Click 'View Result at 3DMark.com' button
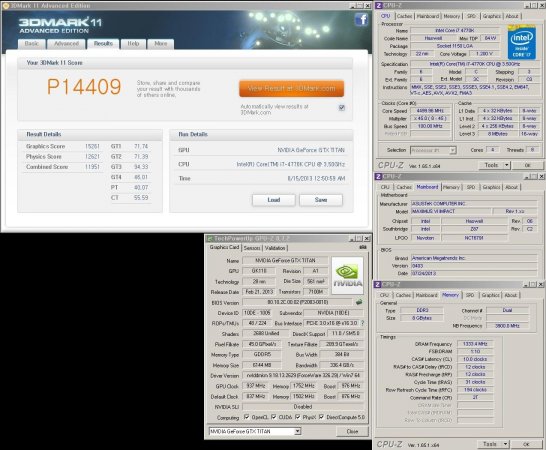The width and height of the screenshot is (546, 450). click(x=291, y=88)
